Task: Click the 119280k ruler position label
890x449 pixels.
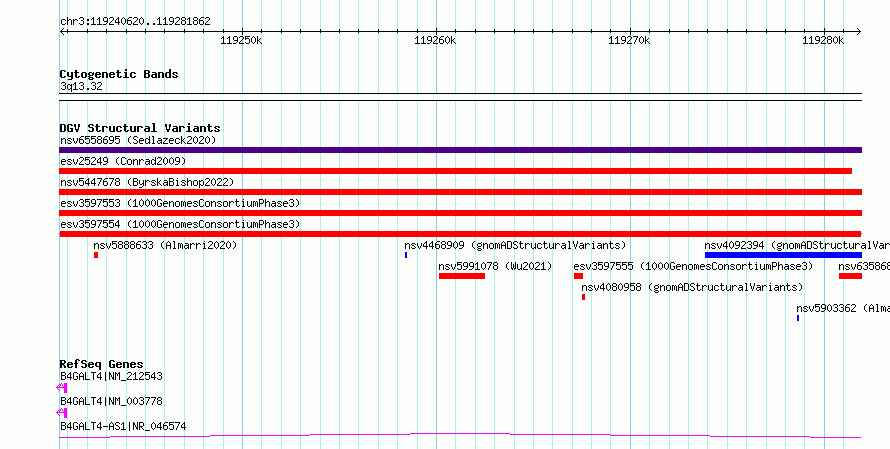Action: 824,41
